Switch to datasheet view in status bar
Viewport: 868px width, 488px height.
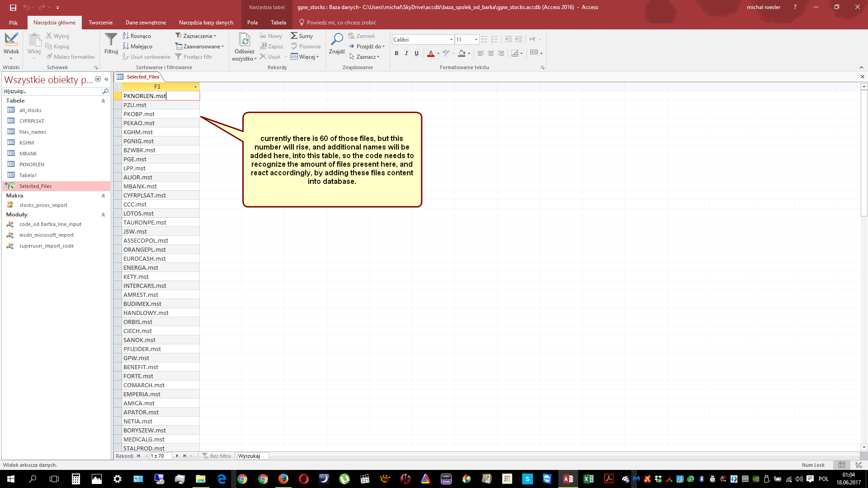point(842,465)
